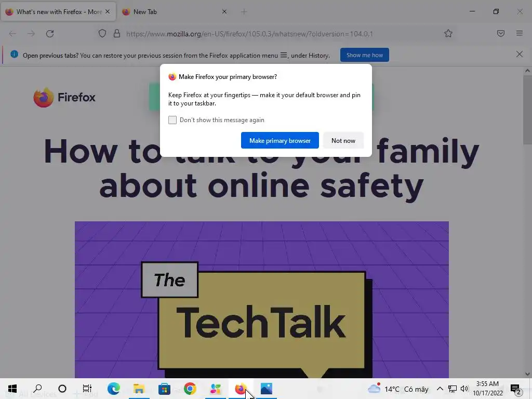Click the network icon in system tray
Screen dimensions: 532x399
(x=453, y=389)
